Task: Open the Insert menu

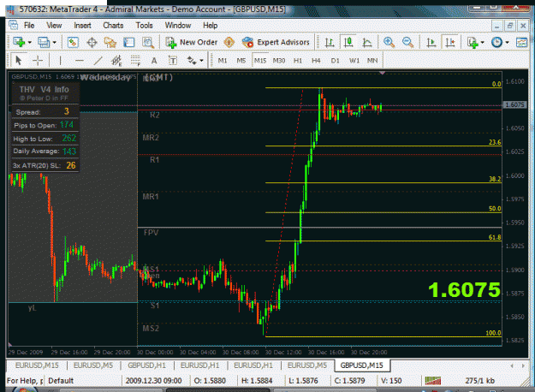Action: 82,26
